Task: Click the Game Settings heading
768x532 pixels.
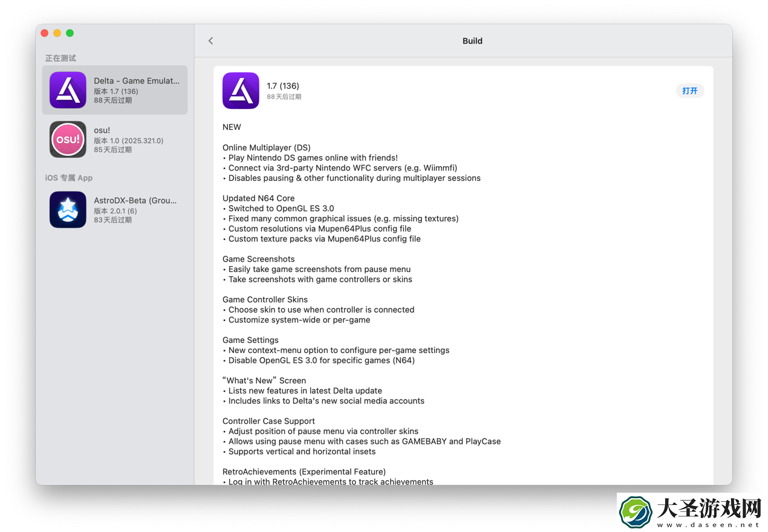Action: (x=250, y=340)
